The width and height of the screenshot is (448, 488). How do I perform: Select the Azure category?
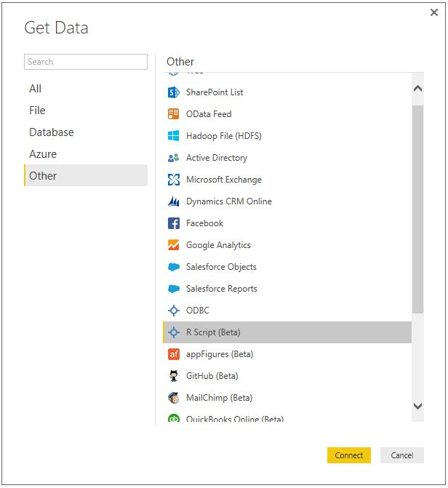(86, 154)
